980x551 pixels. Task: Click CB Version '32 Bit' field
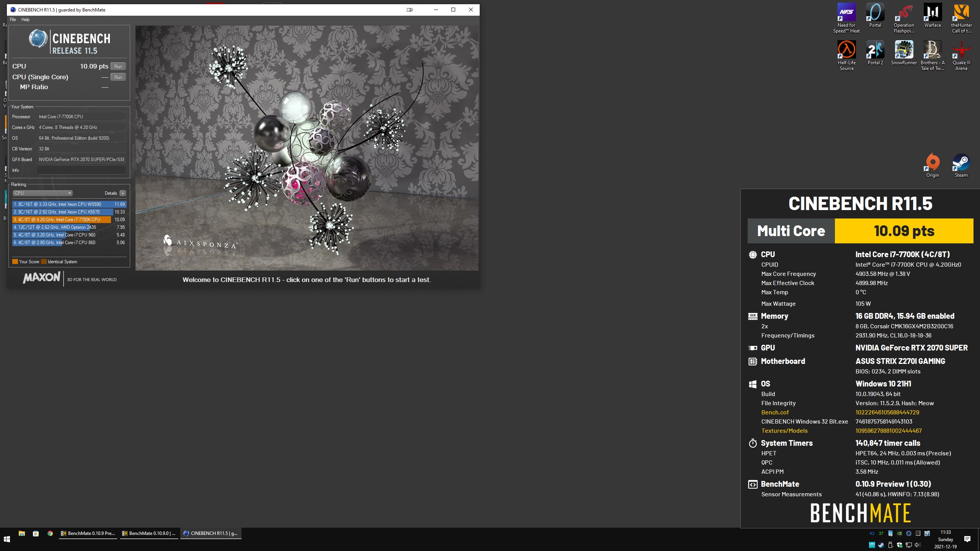82,149
